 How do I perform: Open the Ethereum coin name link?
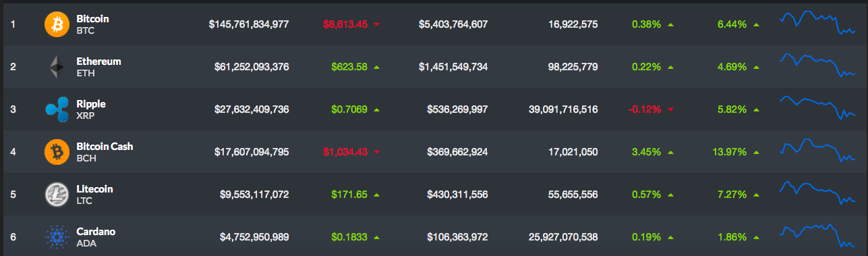pos(98,61)
